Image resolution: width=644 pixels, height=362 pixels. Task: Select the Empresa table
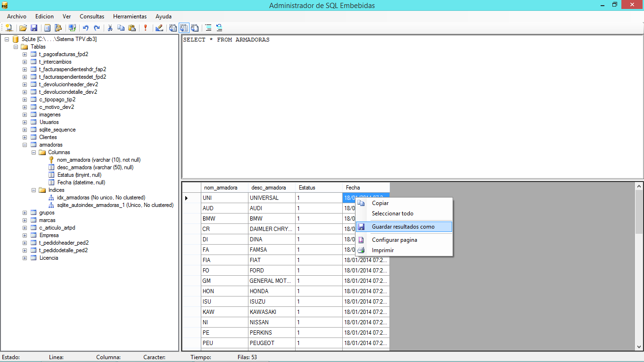(49, 235)
